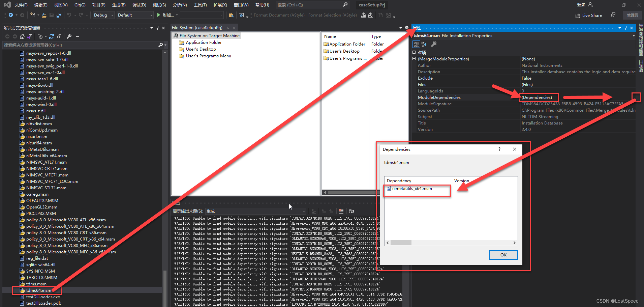Click the ModuleDependencies property value (Dependencies)

(537, 97)
